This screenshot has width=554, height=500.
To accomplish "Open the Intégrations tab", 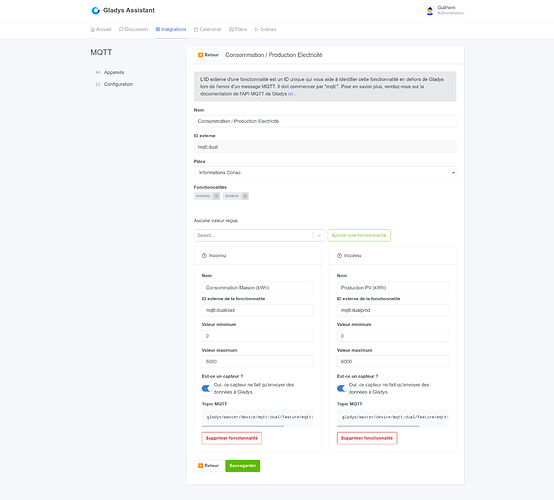I will tap(171, 29).
